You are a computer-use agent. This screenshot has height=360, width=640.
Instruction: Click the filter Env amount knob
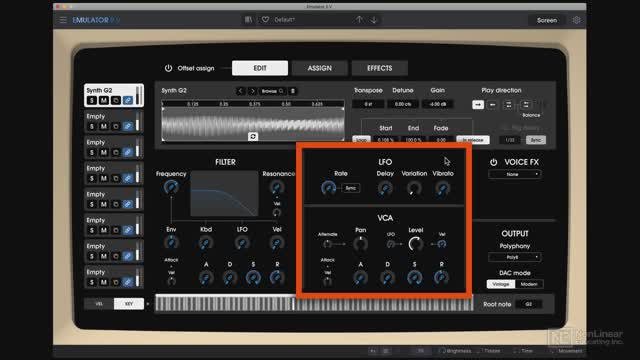[171, 242]
